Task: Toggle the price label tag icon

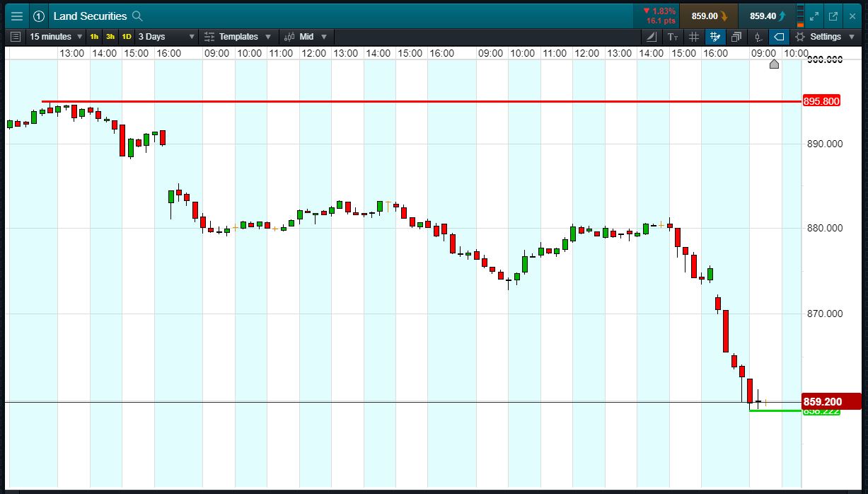Action: tap(779, 37)
